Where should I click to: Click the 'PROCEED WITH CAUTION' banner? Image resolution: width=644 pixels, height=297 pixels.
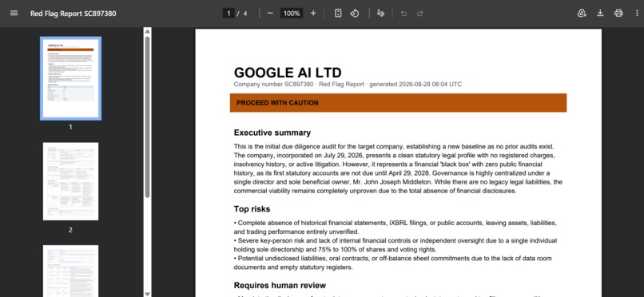pyautogui.click(x=398, y=102)
